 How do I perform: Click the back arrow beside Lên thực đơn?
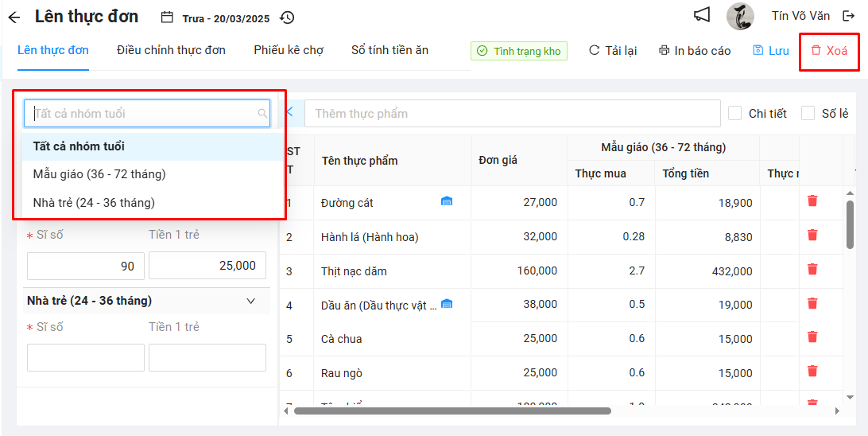[x=14, y=17]
